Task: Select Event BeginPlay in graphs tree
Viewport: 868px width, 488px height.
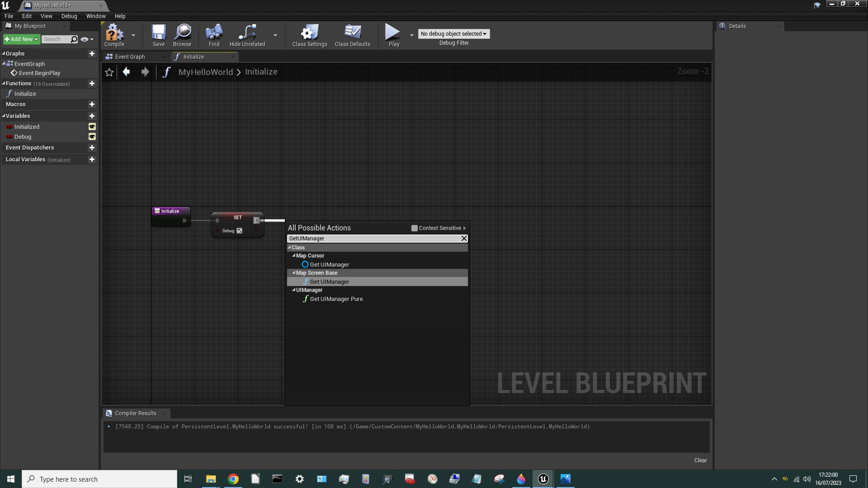Action: pyautogui.click(x=39, y=73)
